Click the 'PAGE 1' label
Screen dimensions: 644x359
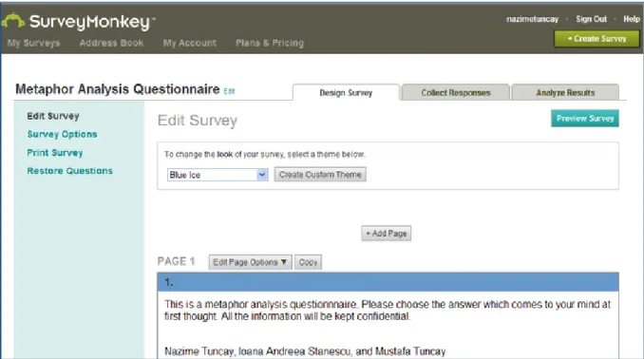pos(176,261)
